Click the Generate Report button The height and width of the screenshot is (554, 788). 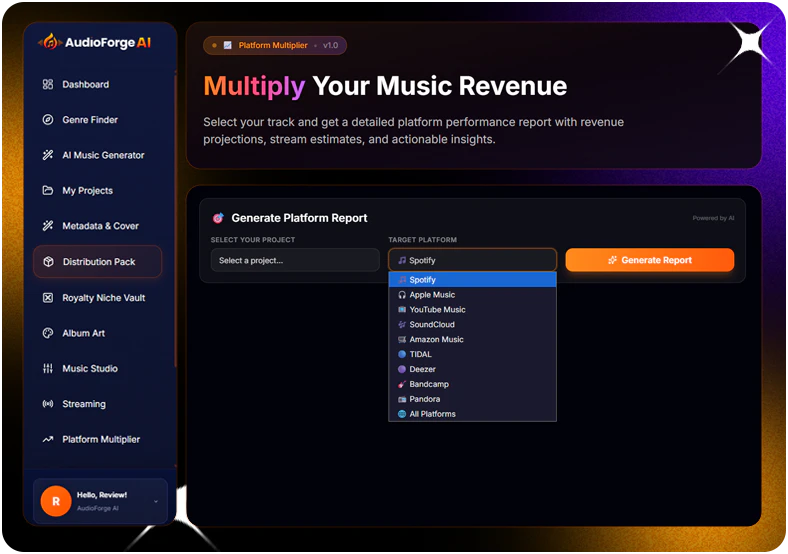650,260
